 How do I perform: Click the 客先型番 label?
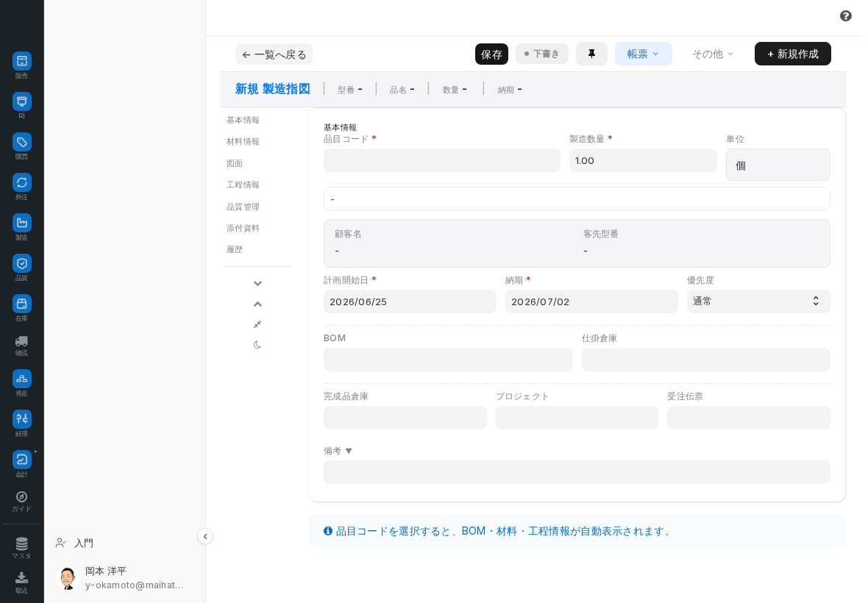click(x=601, y=234)
